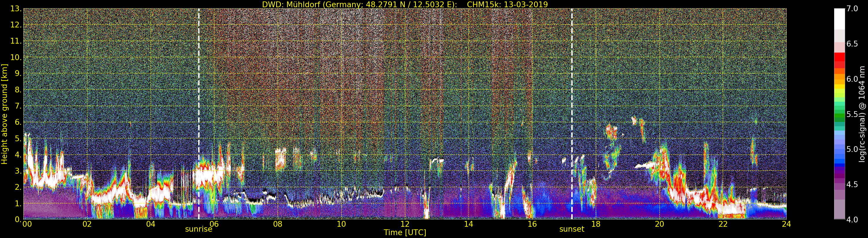This screenshot has width=868, height=238.
Task: Click the '10' time tick label
Action: 341,224
